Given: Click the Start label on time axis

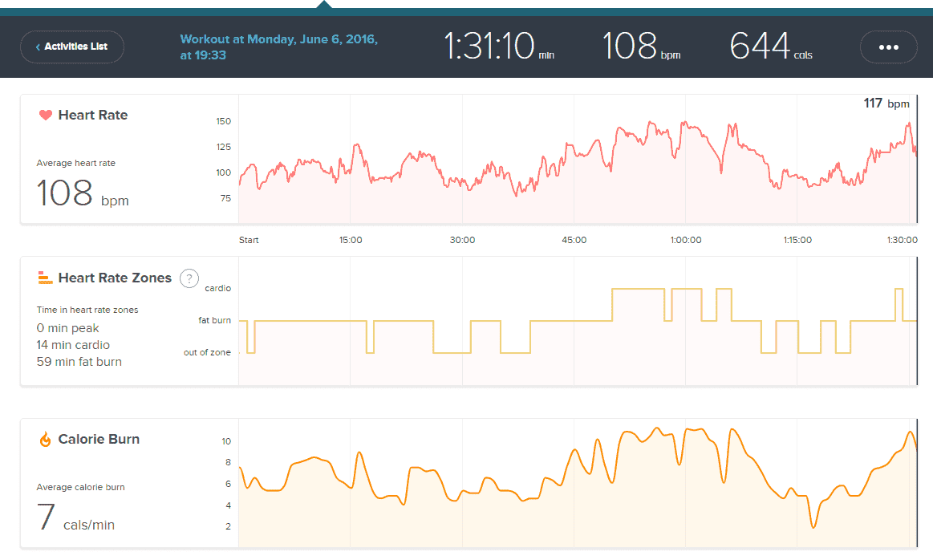Looking at the screenshot, I should [249, 240].
